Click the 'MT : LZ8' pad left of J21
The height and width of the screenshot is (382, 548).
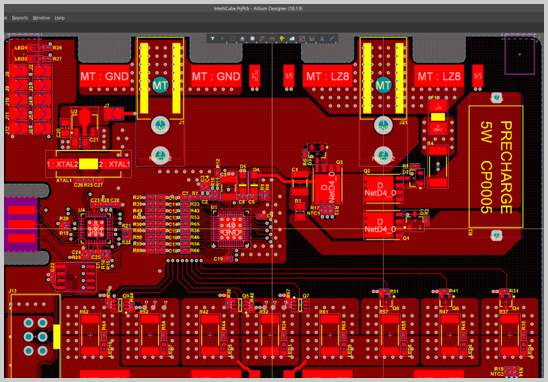327,76
